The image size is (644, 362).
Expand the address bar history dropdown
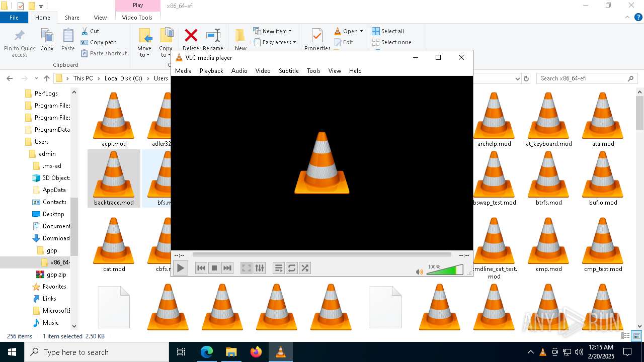(x=517, y=78)
